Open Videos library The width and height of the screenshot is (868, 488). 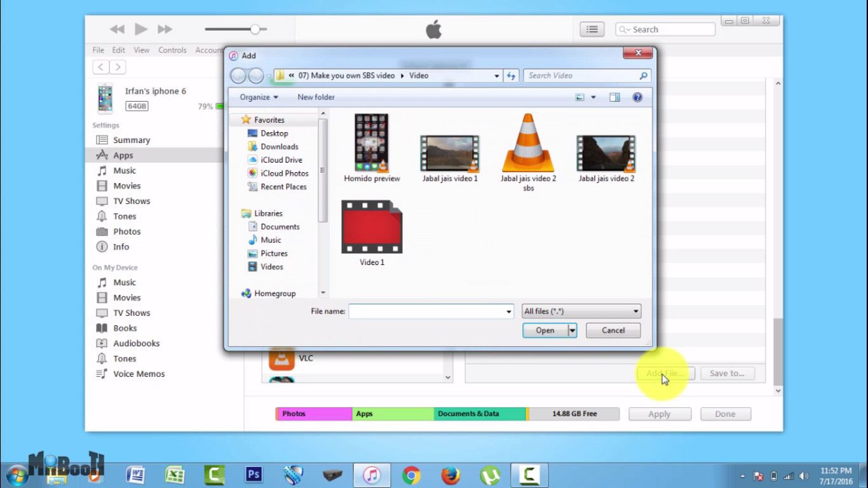pyautogui.click(x=271, y=267)
